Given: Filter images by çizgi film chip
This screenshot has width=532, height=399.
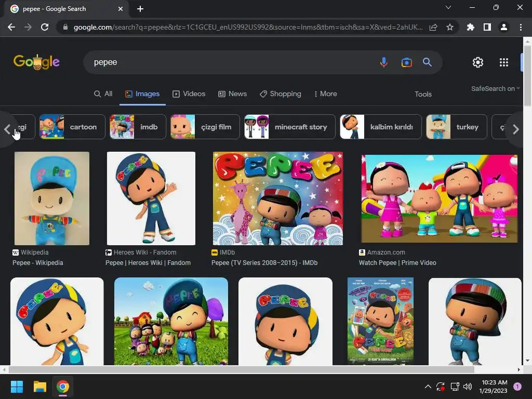Looking at the screenshot, I should [205, 127].
